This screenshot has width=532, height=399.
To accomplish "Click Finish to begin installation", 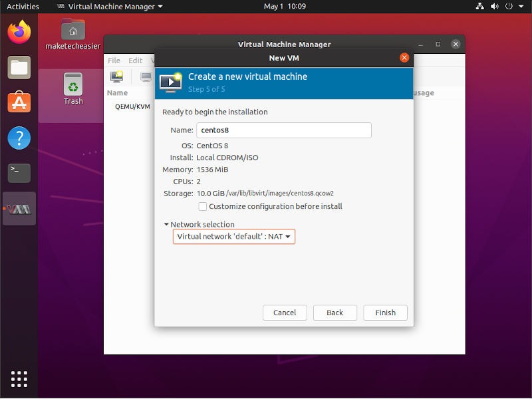I will 385,313.
